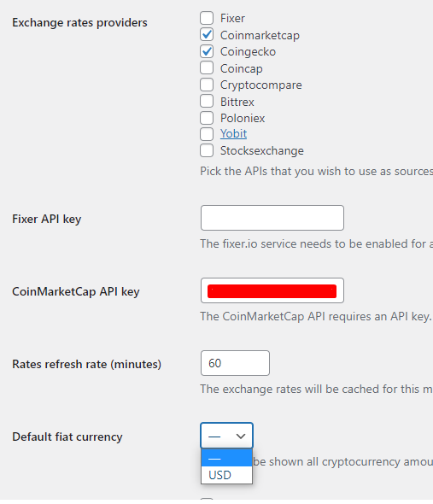This screenshot has width=433, height=504.
Task: Enable the Cryptocompare provider
Action: click(x=207, y=85)
